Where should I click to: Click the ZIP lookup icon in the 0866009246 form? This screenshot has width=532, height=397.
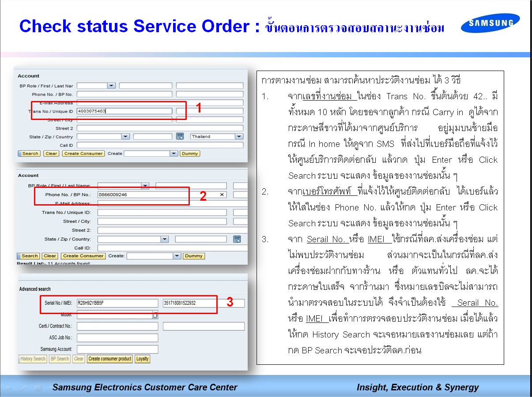pyautogui.click(x=237, y=239)
